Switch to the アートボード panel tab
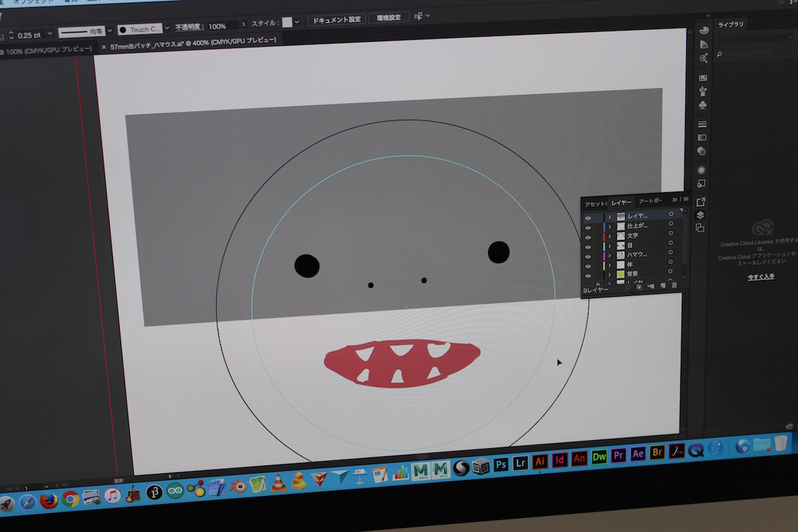This screenshot has width=798, height=532. (650, 201)
